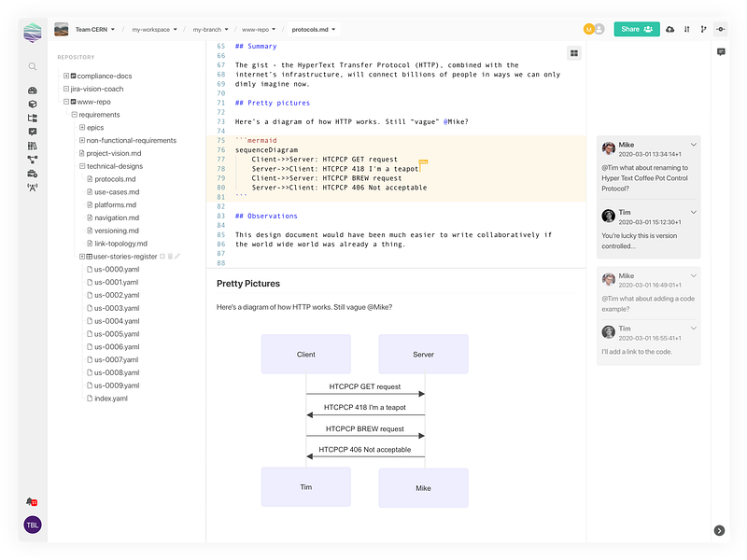Screen dimensions: 747x560
Task: Open the my-workspace dropdown
Action: coord(154,30)
